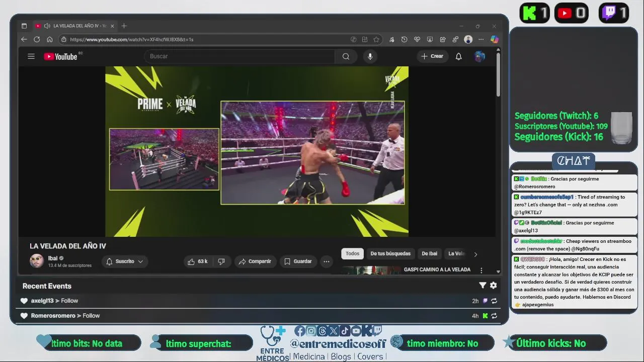The image size is (644, 362).
Task: Select the Romerosromero Follow event row
Action: click(259, 316)
